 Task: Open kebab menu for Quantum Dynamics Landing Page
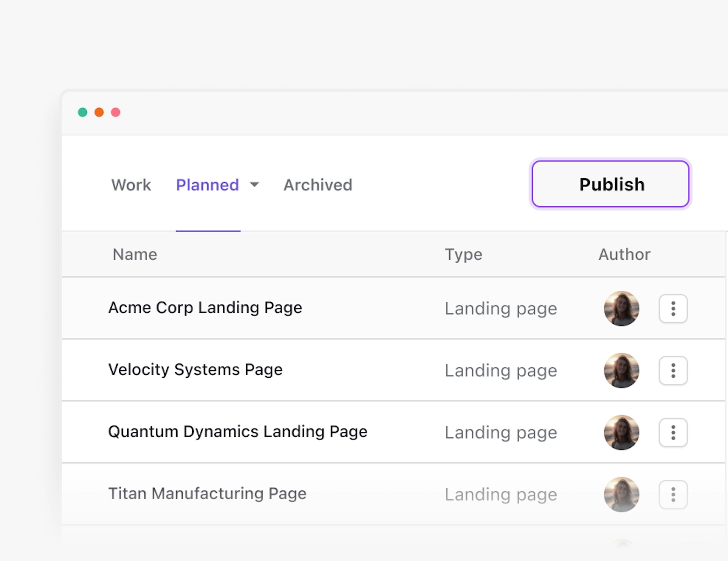pos(673,432)
